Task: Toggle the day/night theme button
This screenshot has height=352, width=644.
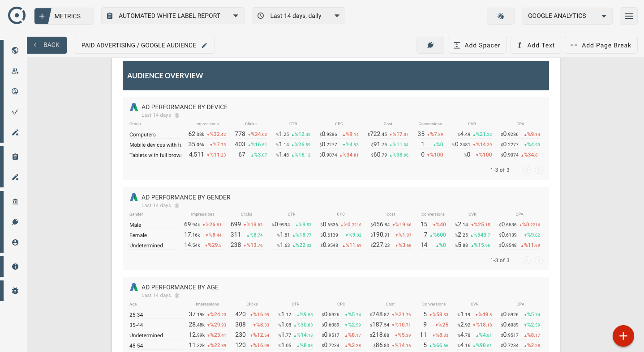Action: click(x=501, y=16)
